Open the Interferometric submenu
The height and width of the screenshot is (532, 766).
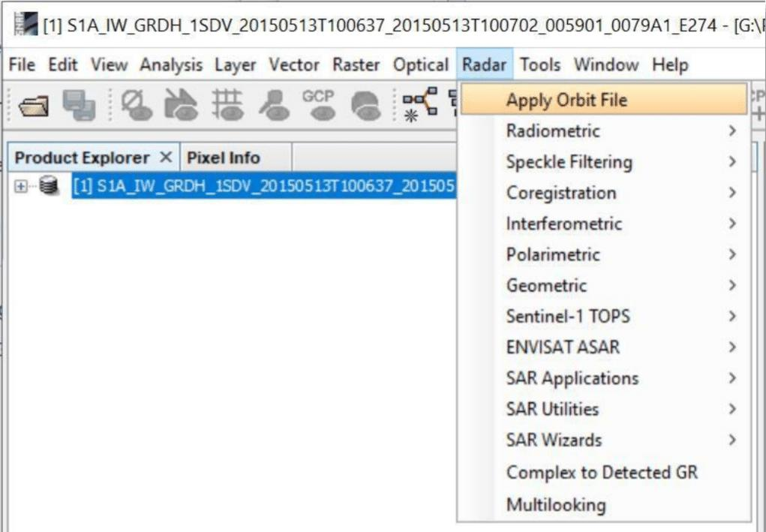(x=604, y=224)
